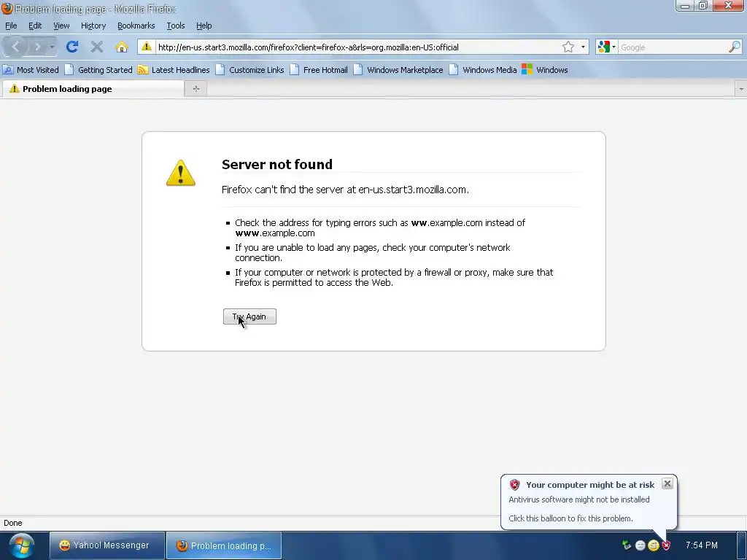Reload the current page
This screenshot has width=747, height=560.
72,47
